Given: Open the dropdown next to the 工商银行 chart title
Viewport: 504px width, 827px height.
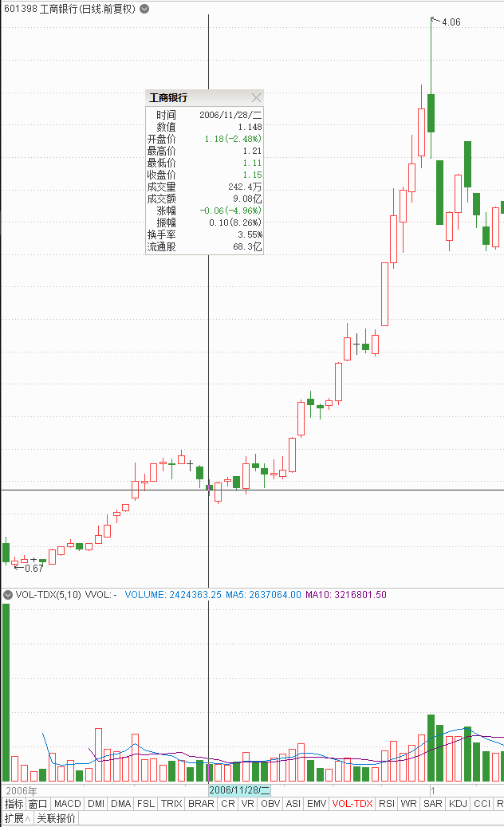Looking at the screenshot, I should 144,9.
